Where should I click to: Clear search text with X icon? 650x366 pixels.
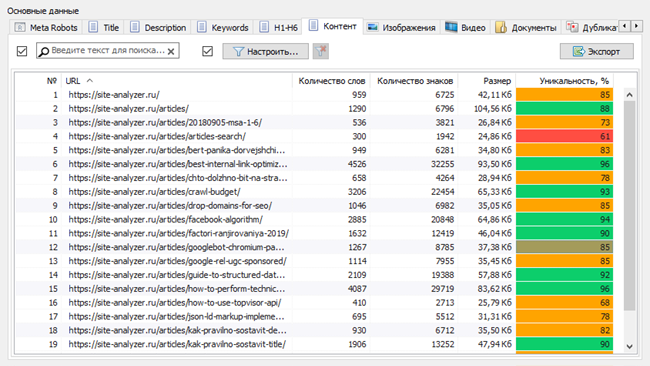tap(171, 51)
